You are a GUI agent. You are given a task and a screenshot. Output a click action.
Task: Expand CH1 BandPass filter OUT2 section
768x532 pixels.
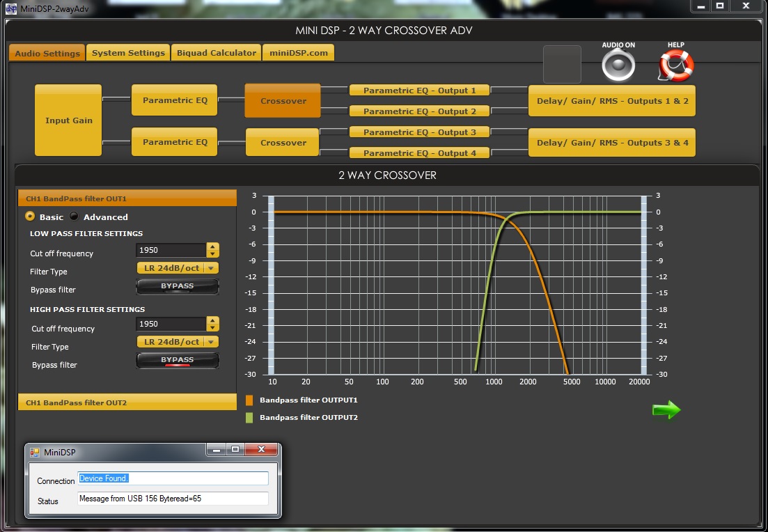click(x=127, y=402)
